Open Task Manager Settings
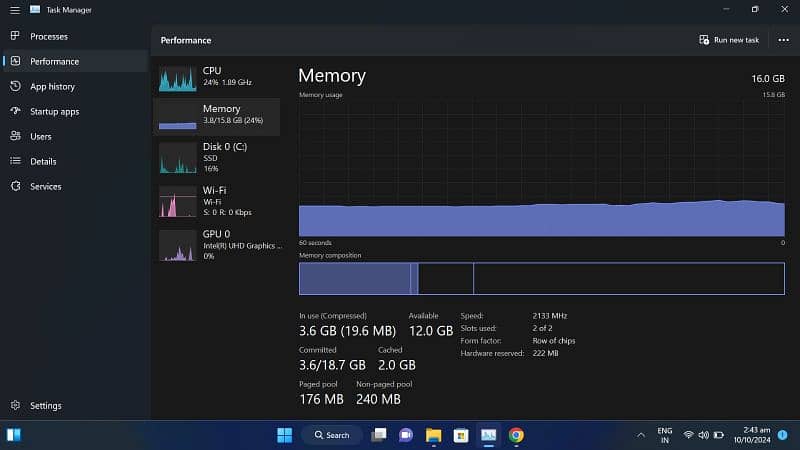This screenshot has width=800, height=450. 45,406
